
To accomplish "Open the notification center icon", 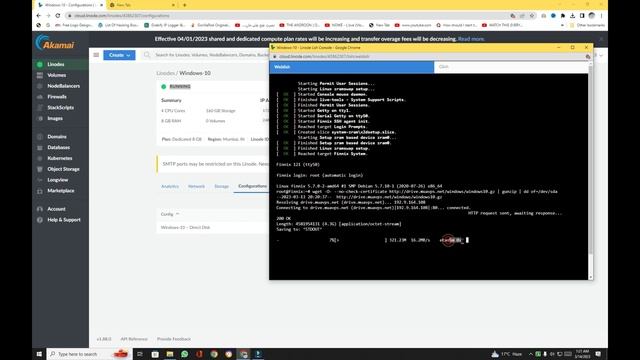I will [598, 354].
